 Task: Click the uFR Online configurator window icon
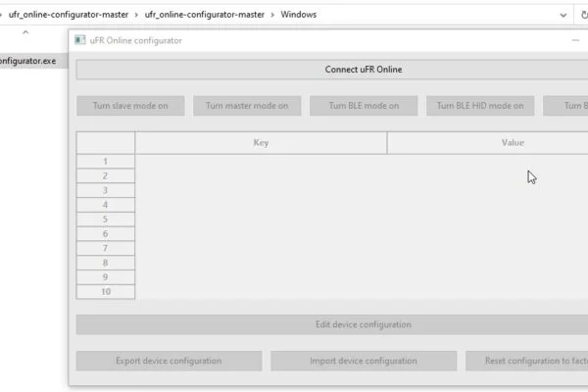coord(80,40)
